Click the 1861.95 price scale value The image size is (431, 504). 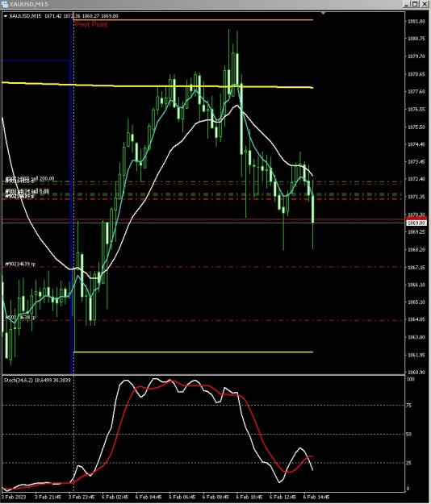pos(416,355)
